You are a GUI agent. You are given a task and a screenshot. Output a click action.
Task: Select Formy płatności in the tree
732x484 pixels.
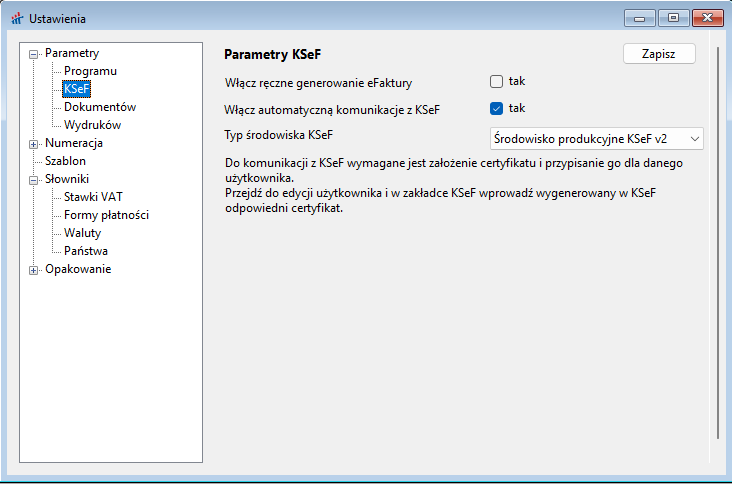click(x=106, y=215)
